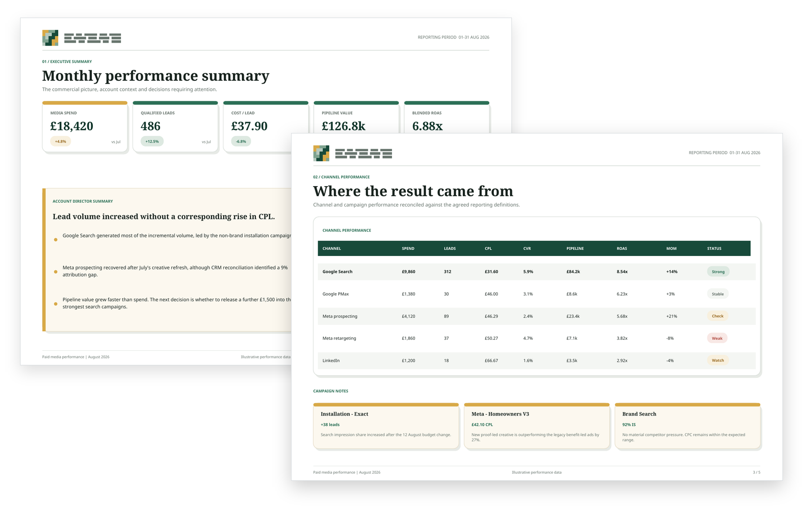Image resolution: width=803 pixels, height=532 pixels.
Task: Click the 'LEADS' column header
Action: pyautogui.click(x=450, y=248)
